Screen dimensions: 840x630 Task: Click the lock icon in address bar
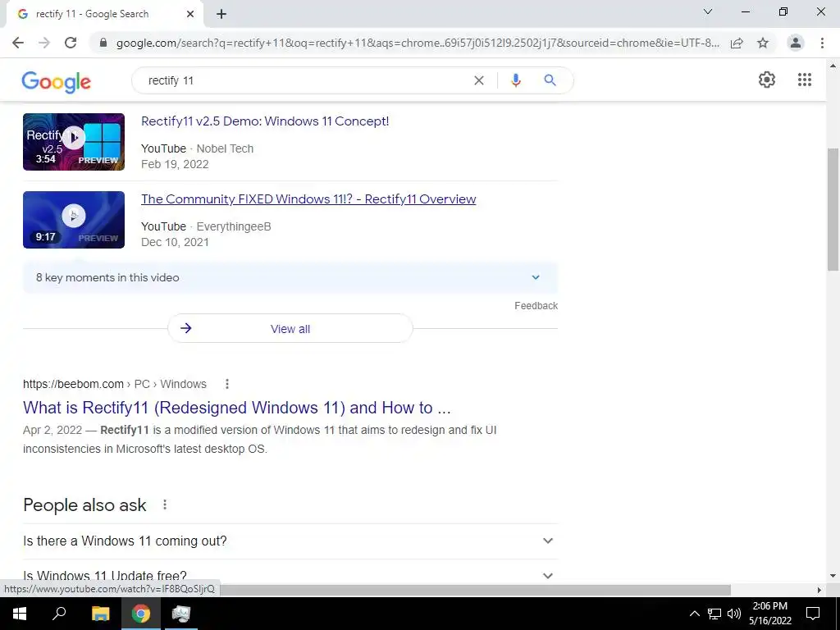coord(103,43)
